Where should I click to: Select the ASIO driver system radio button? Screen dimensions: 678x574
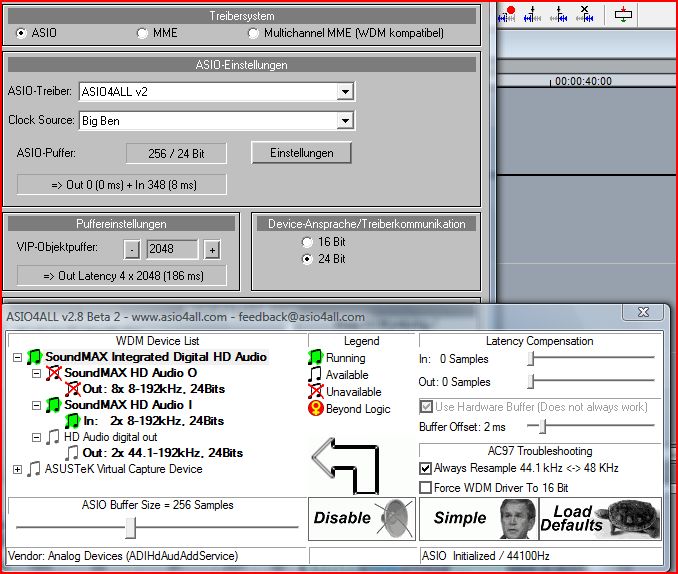pos(21,33)
